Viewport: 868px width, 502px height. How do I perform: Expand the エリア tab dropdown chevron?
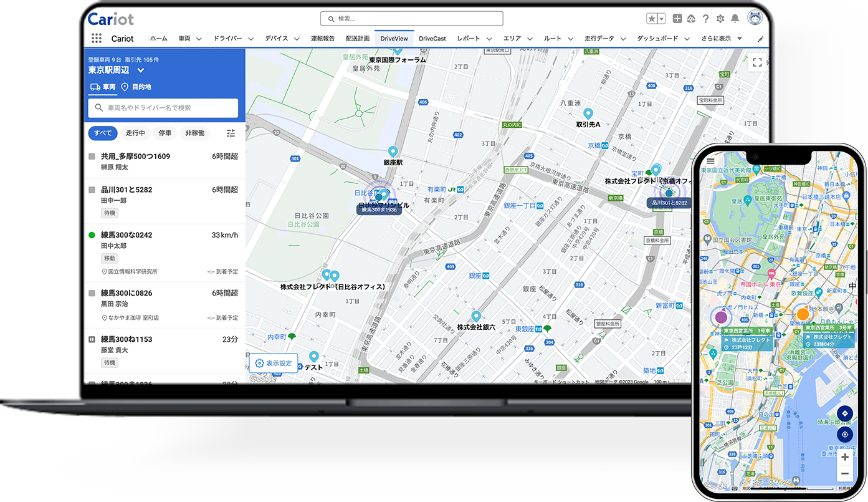[x=530, y=39]
